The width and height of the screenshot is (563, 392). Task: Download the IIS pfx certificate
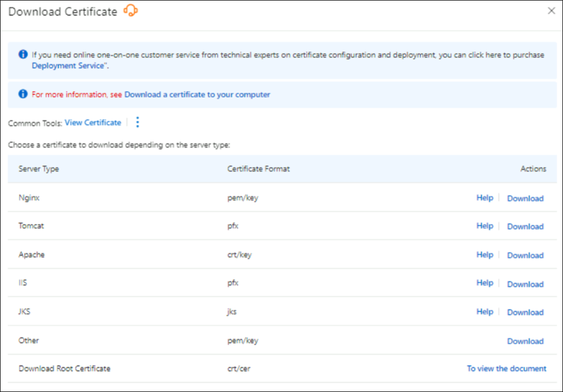(x=525, y=283)
